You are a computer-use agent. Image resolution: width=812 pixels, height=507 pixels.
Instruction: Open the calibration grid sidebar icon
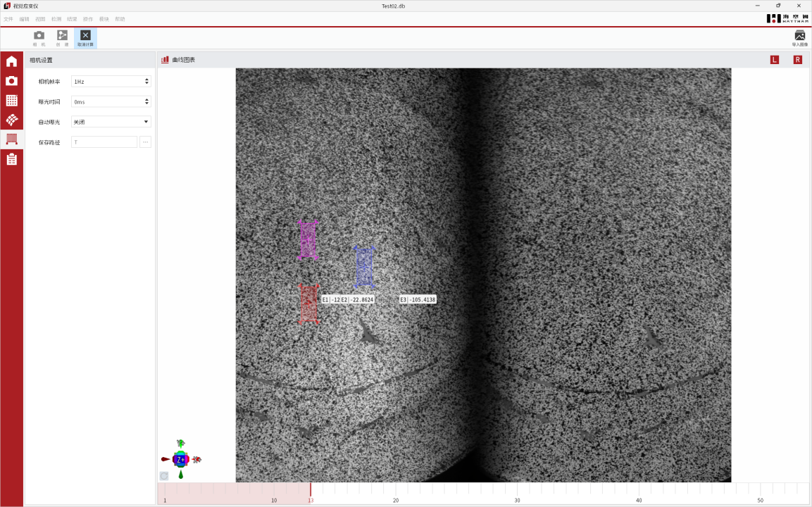[11, 101]
